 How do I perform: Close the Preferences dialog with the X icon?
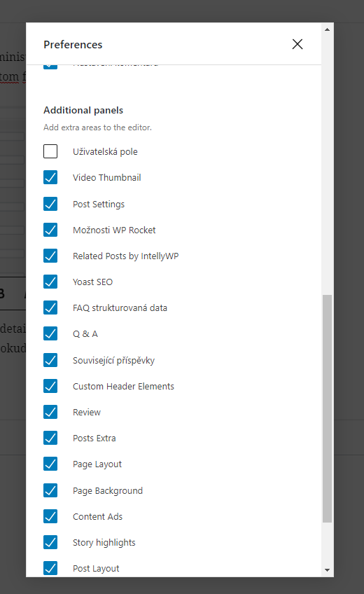(x=297, y=44)
